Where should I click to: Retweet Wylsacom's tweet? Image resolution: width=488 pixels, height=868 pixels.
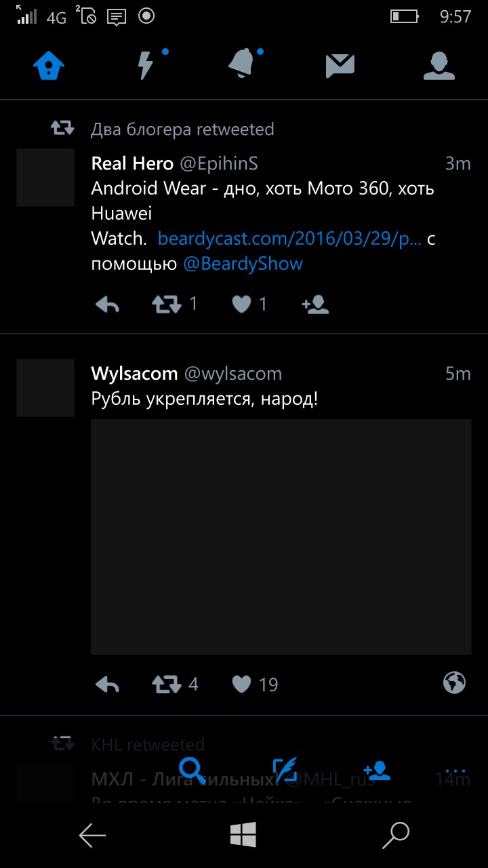point(167,685)
